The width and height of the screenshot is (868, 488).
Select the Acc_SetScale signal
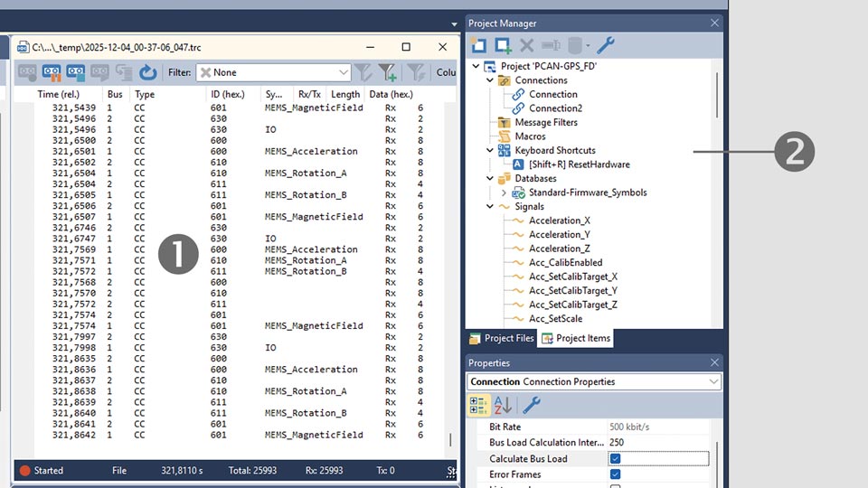555,319
